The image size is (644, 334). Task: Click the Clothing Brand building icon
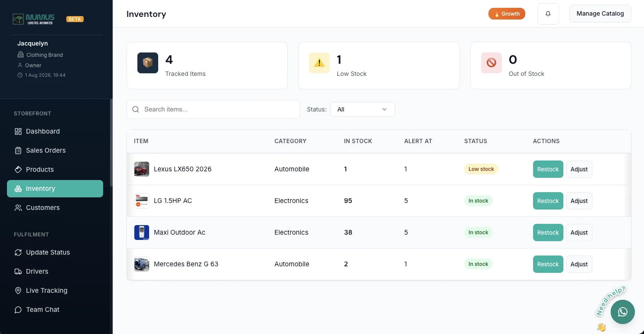click(x=20, y=55)
